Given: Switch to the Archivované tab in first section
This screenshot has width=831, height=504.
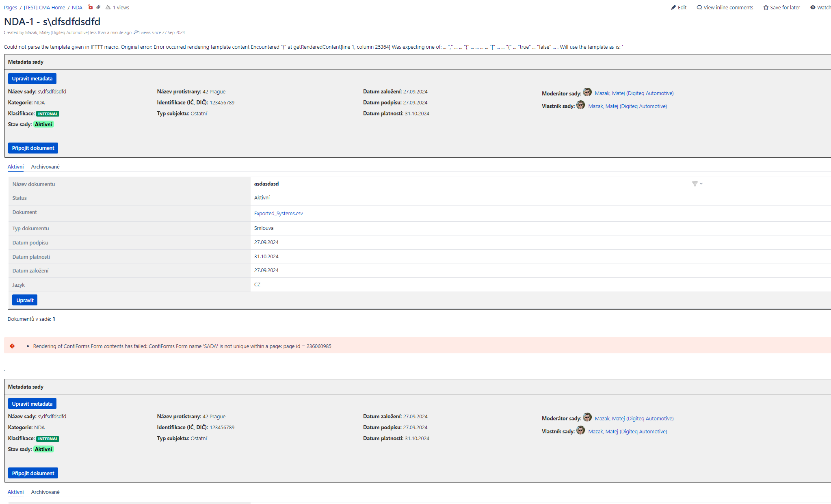Looking at the screenshot, I should [x=45, y=167].
